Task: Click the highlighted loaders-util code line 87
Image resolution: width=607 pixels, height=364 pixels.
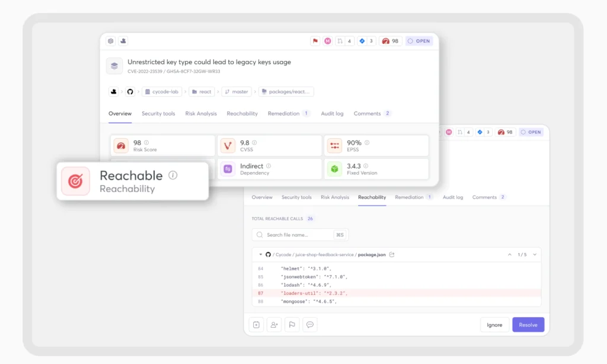Action: point(397,293)
